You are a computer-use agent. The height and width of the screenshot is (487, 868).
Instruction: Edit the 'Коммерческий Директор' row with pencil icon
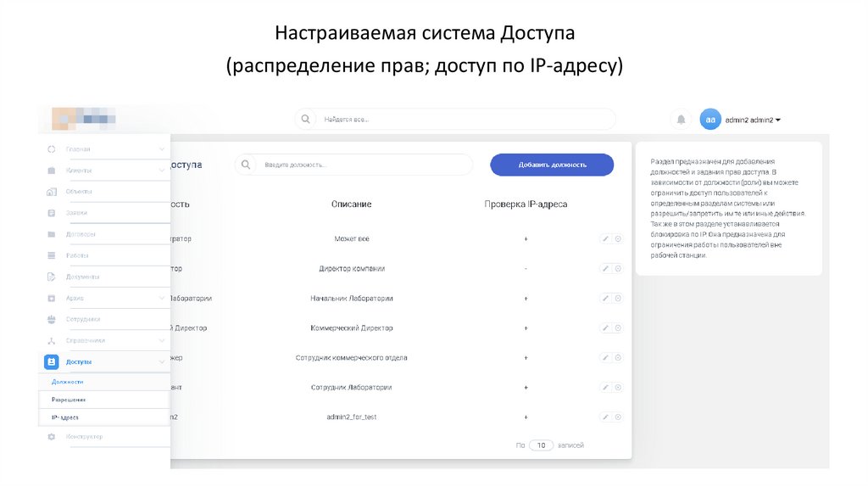605,328
